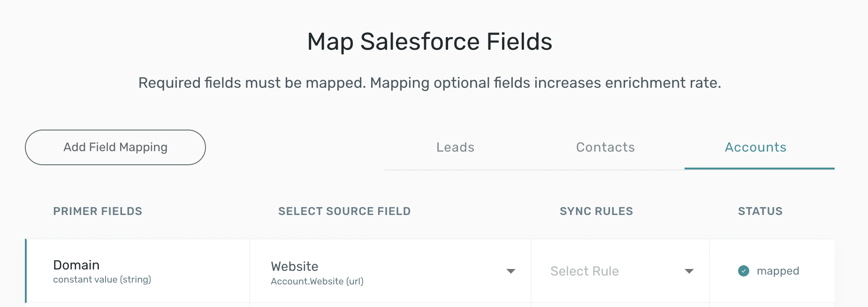Click the 'mapped' status text
The height and width of the screenshot is (307, 868).
pos(778,271)
